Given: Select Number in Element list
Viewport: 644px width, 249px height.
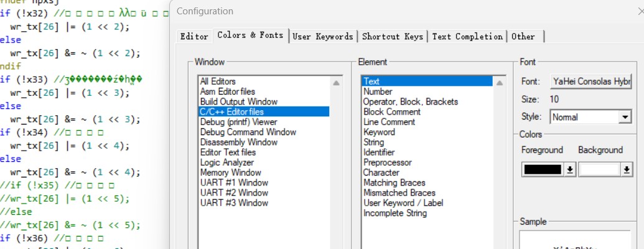Looking at the screenshot, I should click(427, 92).
